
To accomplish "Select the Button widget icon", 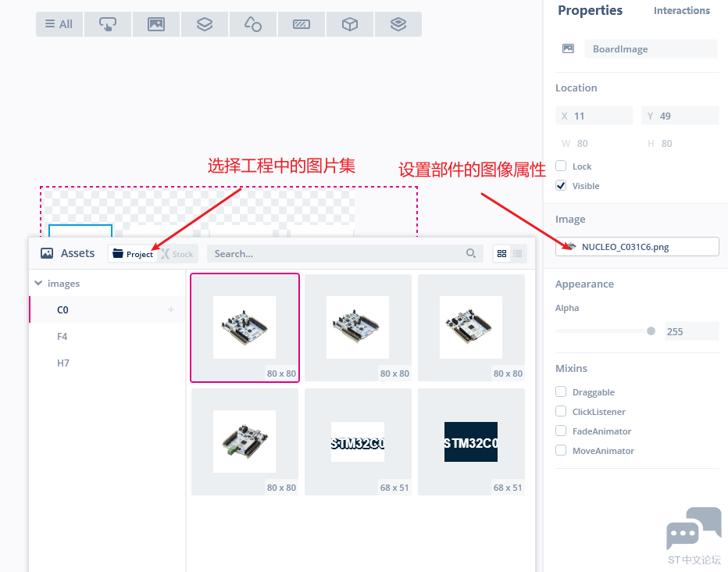I will 107,24.
